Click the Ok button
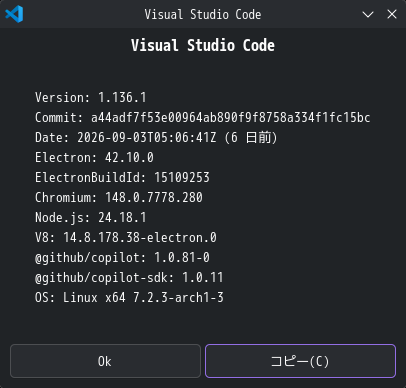 (x=105, y=361)
